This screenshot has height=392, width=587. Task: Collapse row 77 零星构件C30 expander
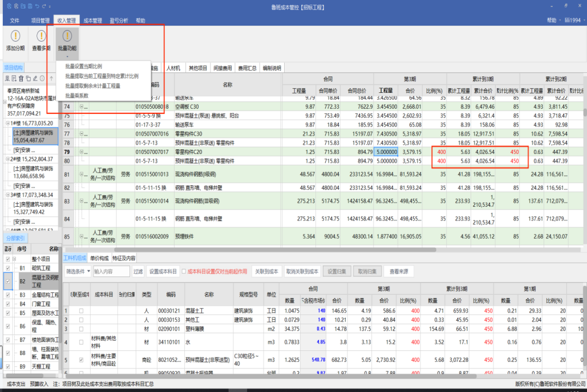point(81,133)
